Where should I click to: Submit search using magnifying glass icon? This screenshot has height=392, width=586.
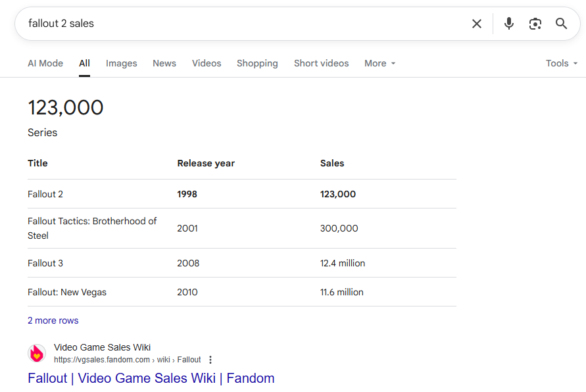(x=561, y=24)
